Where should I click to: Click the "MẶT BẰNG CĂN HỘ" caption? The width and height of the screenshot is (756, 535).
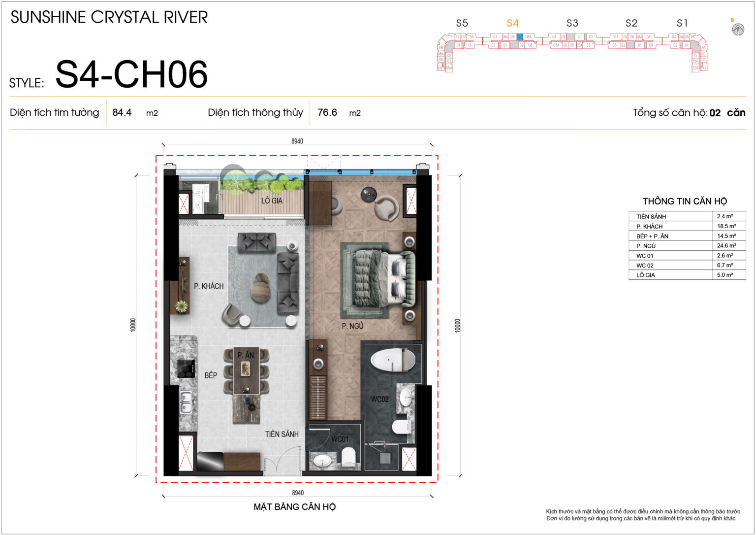tap(295, 507)
